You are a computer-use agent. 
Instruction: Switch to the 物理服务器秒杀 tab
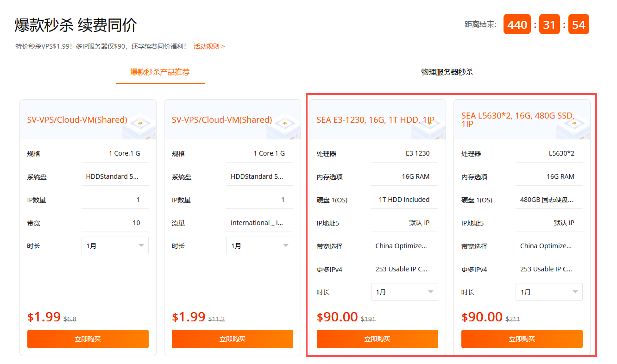coord(447,72)
